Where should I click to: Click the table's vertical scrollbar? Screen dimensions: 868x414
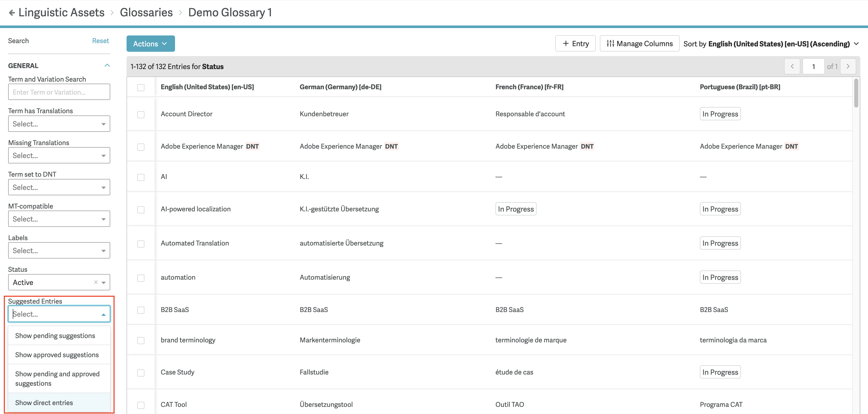[856, 94]
